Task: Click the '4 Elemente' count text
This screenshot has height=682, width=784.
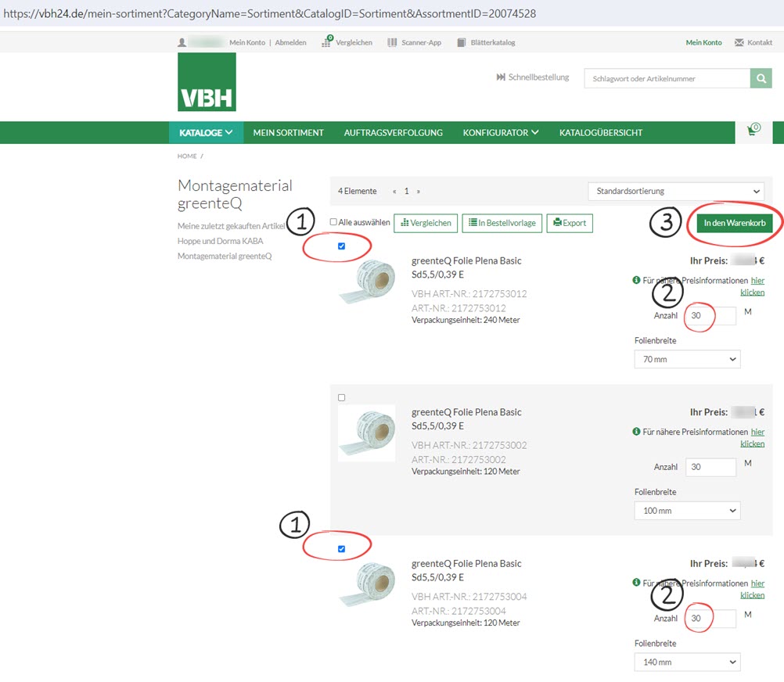Action: (357, 192)
